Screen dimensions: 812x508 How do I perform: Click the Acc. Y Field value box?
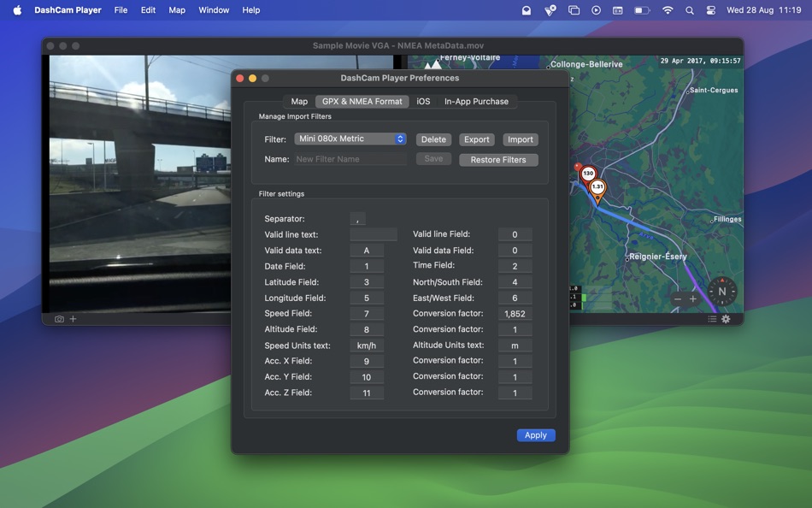pyautogui.click(x=367, y=377)
